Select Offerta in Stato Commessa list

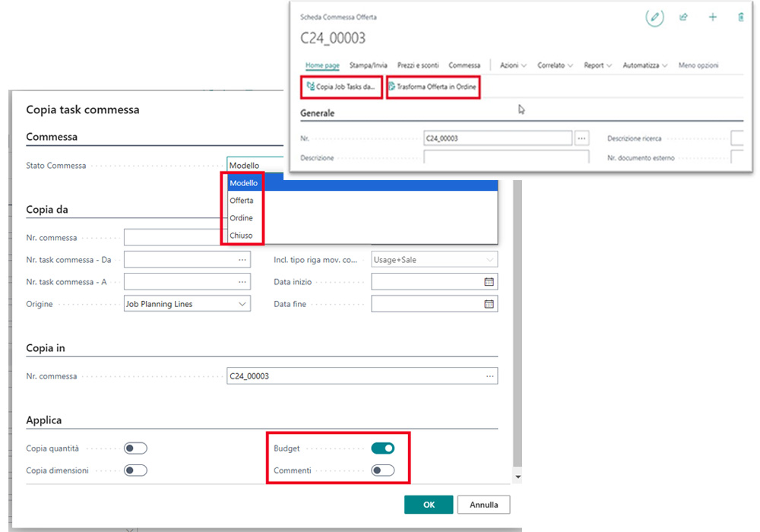(363, 201)
